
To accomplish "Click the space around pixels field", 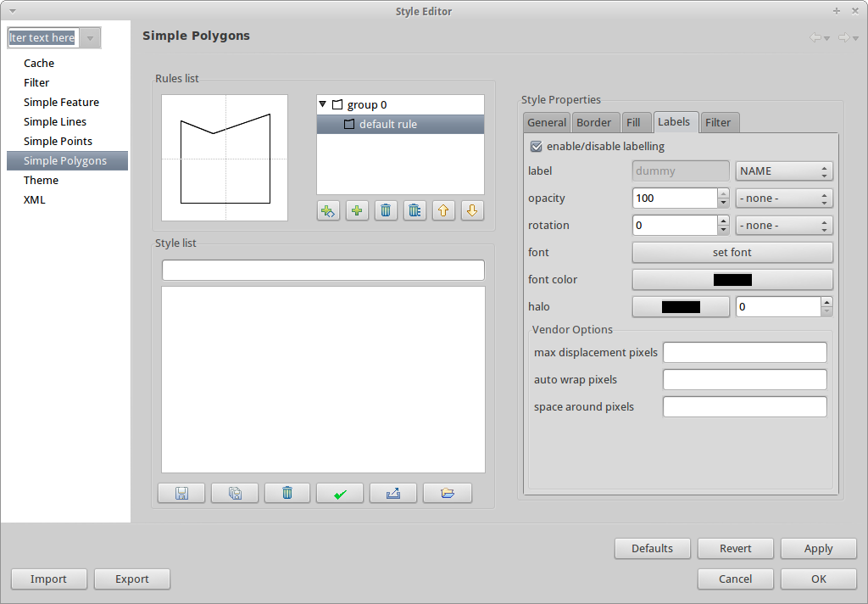I will [745, 406].
